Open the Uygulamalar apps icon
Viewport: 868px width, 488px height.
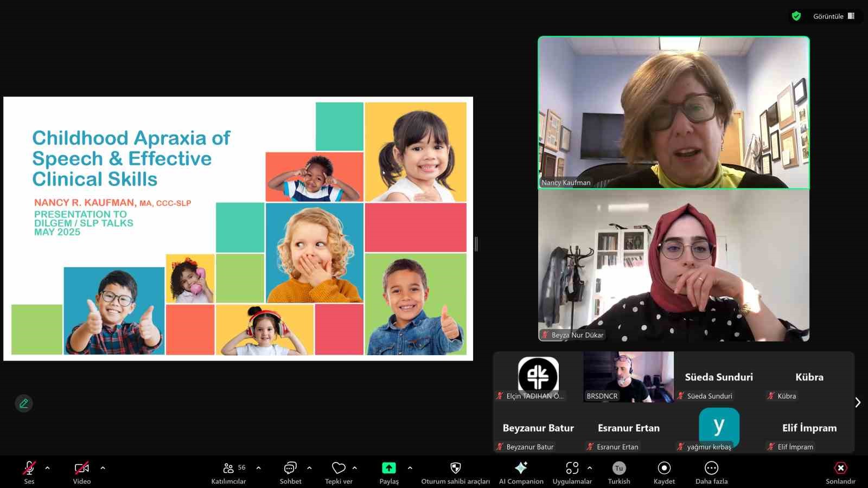click(x=572, y=468)
